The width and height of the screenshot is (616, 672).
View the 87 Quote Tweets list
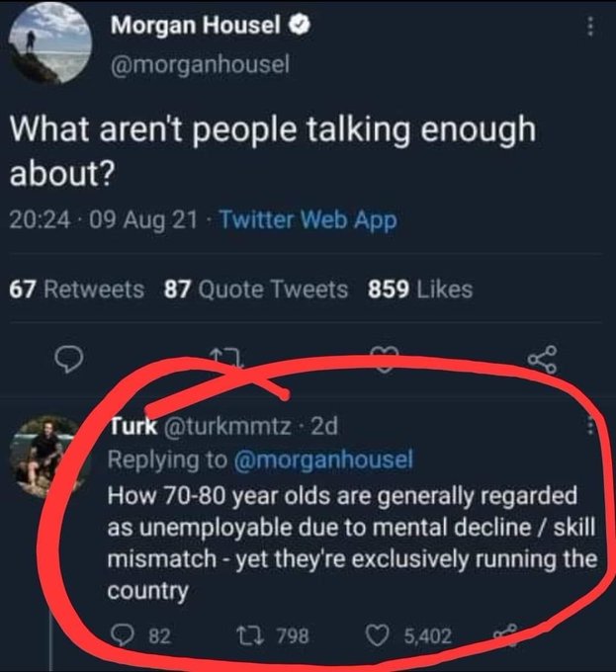point(256,290)
